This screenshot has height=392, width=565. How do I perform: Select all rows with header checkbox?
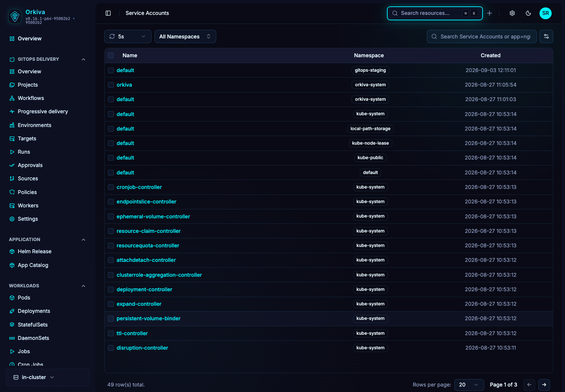(x=111, y=56)
